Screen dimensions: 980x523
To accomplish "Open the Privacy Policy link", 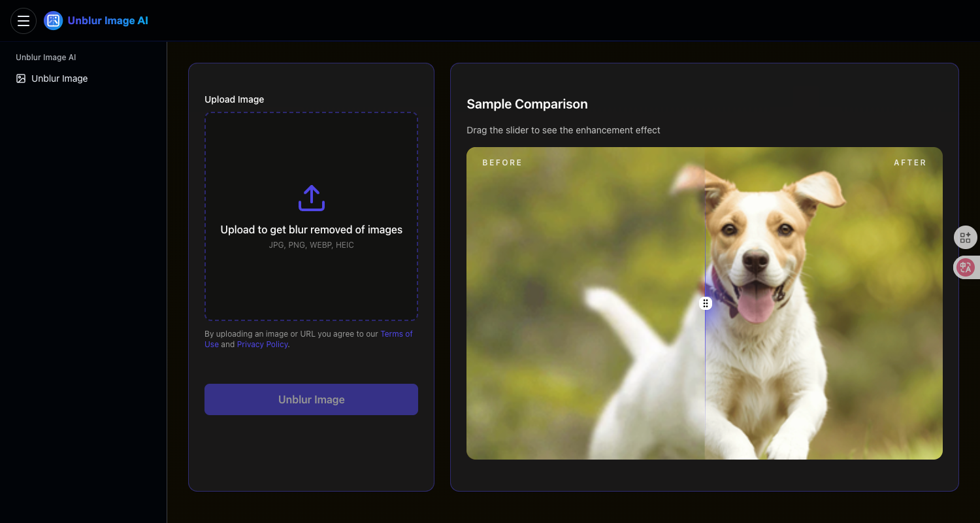I will pyautogui.click(x=262, y=345).
